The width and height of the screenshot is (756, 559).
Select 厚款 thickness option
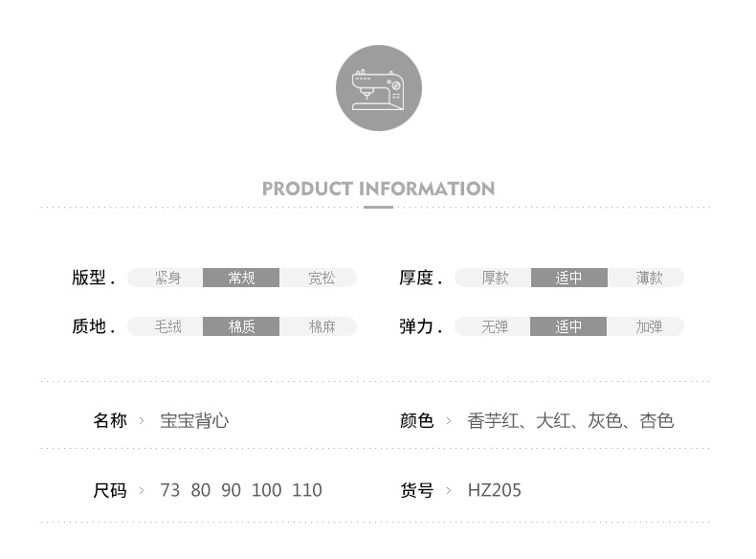coord(495,278)
